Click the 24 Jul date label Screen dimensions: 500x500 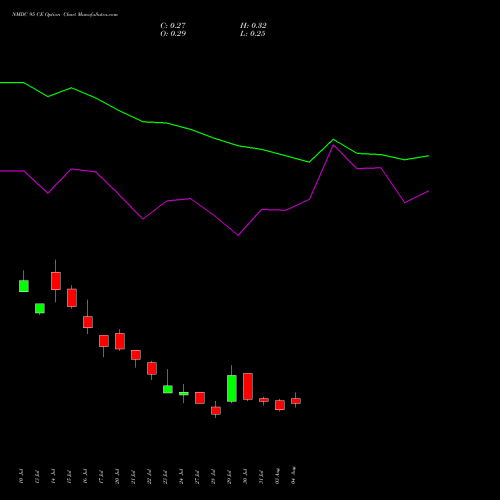[181, 476]
